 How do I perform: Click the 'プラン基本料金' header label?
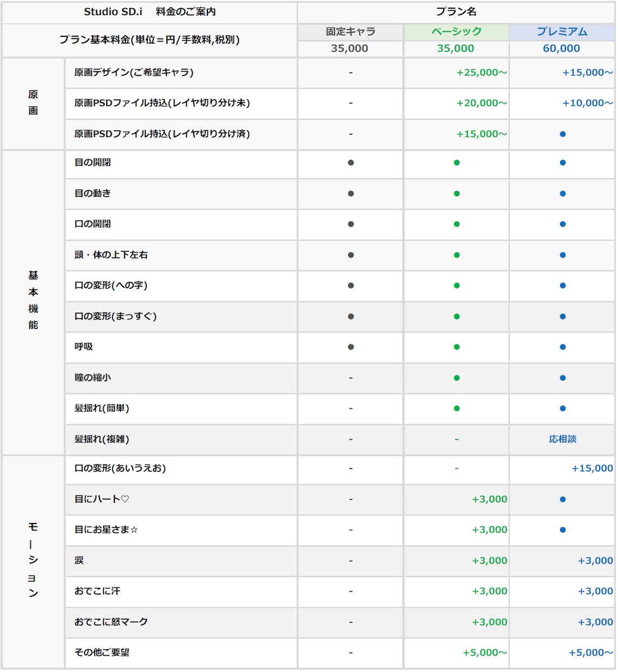[149, 40]
